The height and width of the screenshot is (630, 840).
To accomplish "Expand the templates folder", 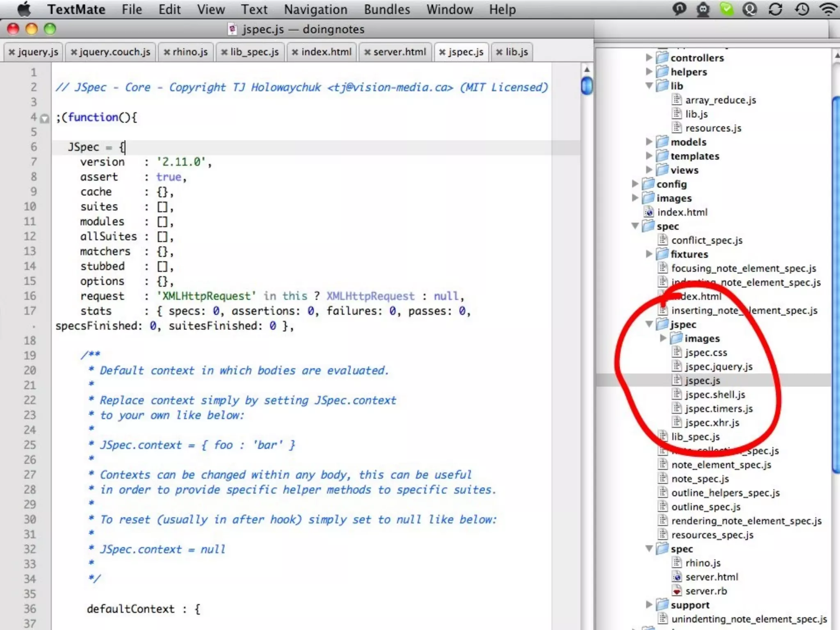I will [649, 155].
